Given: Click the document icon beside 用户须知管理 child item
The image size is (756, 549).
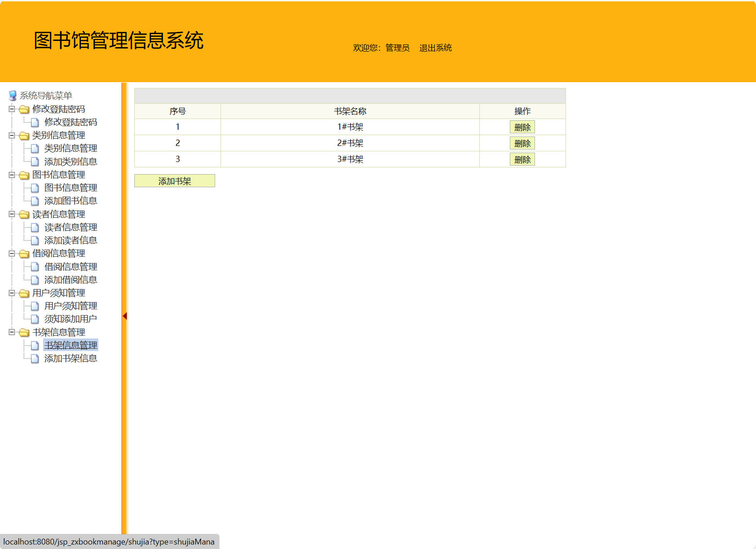Looking at the screenshot, I should [x=35, y=306].
